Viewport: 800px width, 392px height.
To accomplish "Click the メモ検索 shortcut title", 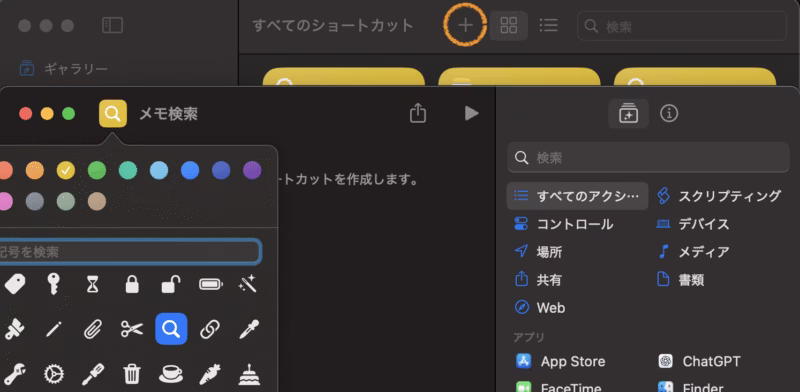I will coord(168,114).
